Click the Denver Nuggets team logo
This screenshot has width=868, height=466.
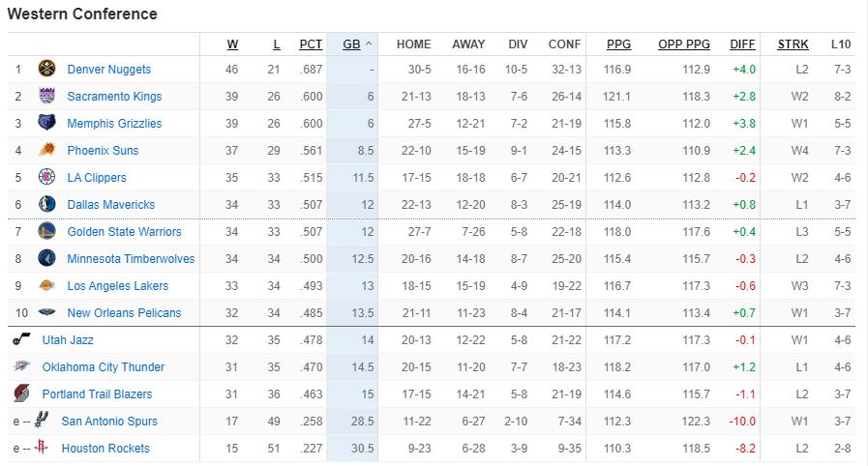pos(47,69)
